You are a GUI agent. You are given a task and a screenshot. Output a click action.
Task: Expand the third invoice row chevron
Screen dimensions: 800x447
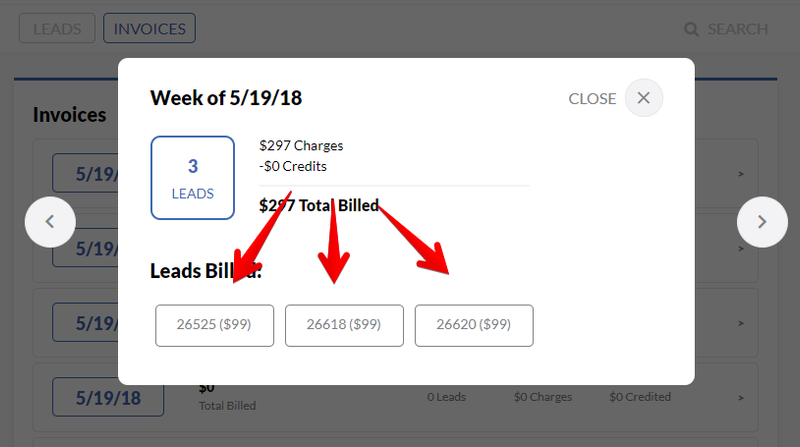point(741,324)
